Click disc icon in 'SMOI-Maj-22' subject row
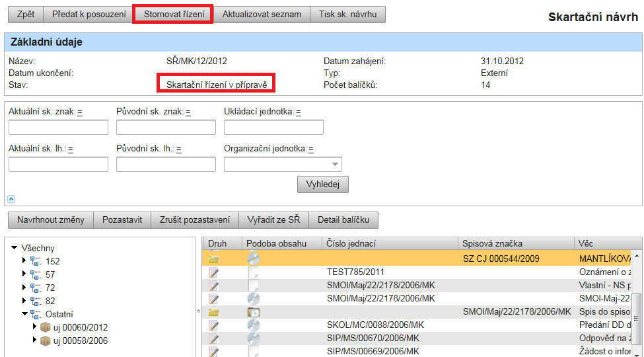 coord(254,299)
